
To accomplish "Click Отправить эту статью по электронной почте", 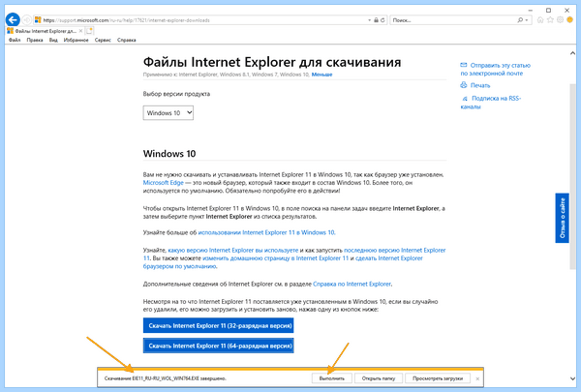I will 496,70.
